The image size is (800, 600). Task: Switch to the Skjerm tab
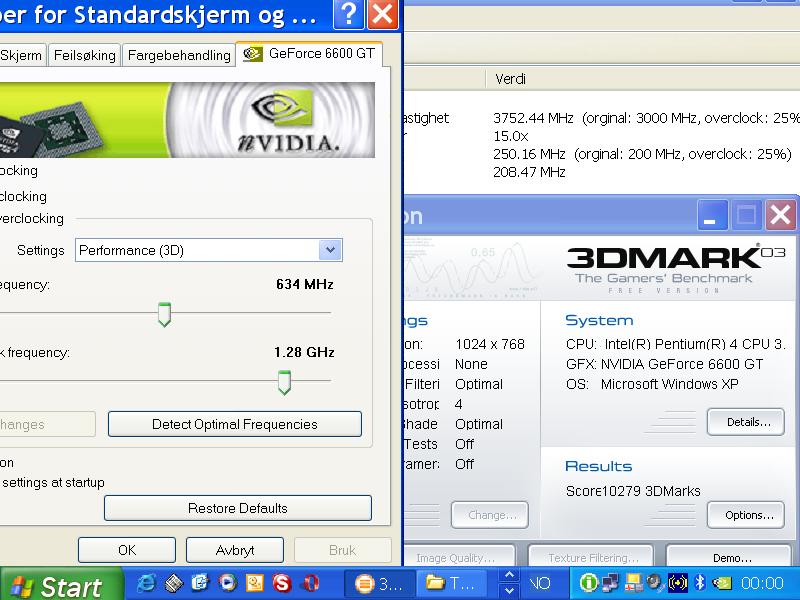(x=21, y=55)
